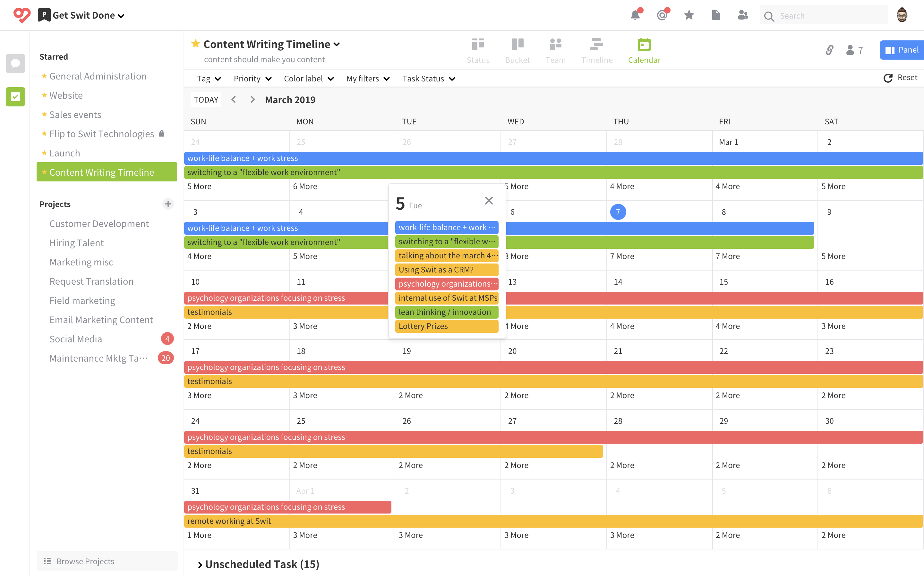Screen dimensions: 924x577
Task: Copy project link with chain icon
Action: (829, 50)
